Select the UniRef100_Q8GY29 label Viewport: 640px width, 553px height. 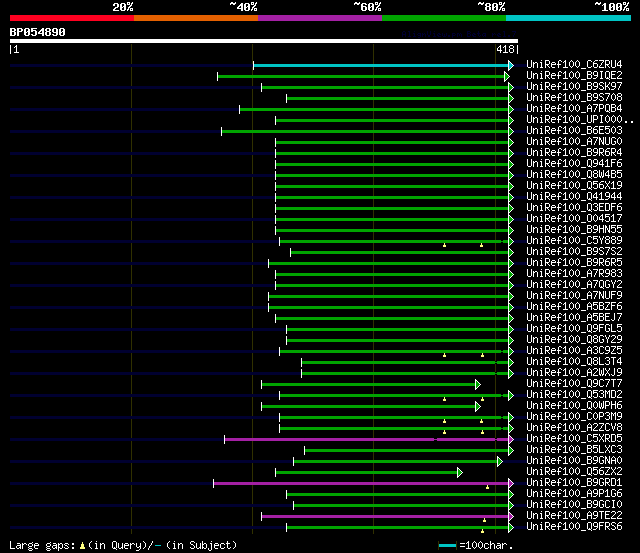tap(574, 340)
